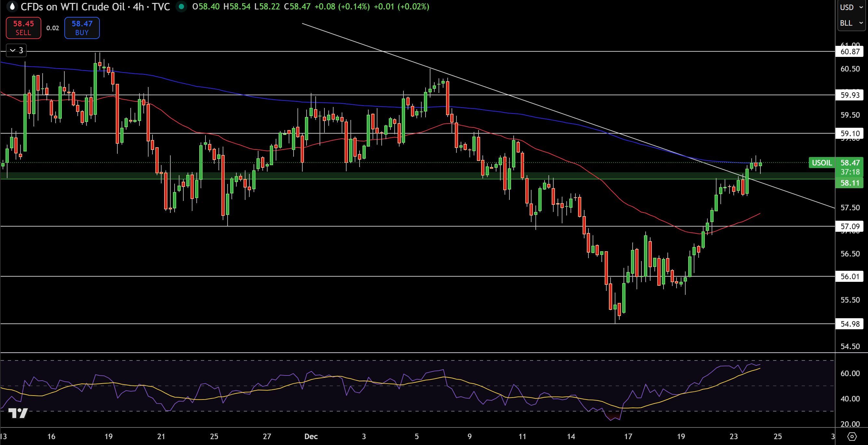Open the BLL unit dropdown
868x445 pixels.
click(x=851, y=23)
